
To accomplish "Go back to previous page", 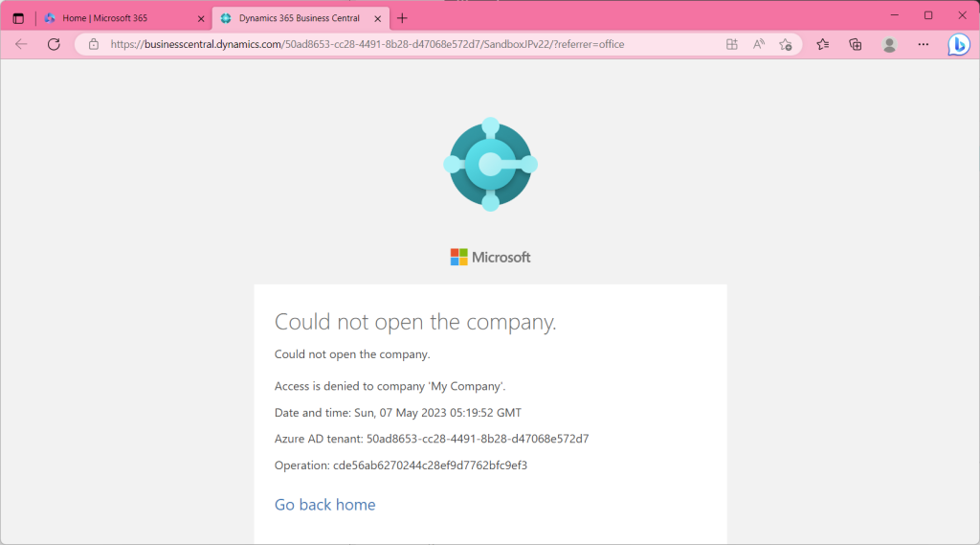I will tap(21, 44).
